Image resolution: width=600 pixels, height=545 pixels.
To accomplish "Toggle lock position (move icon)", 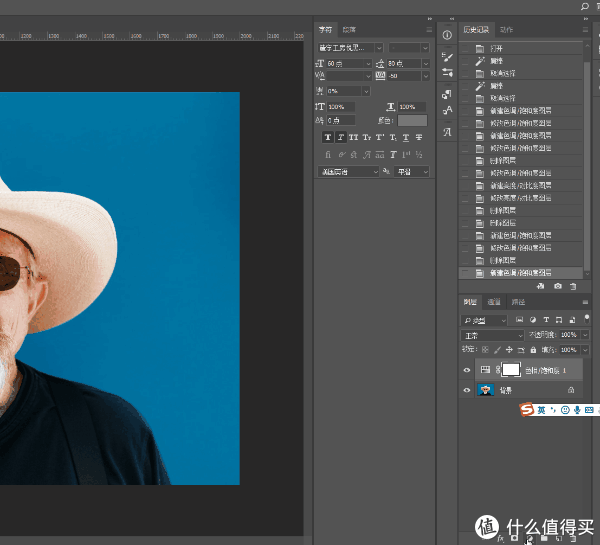I will [509, 349].
